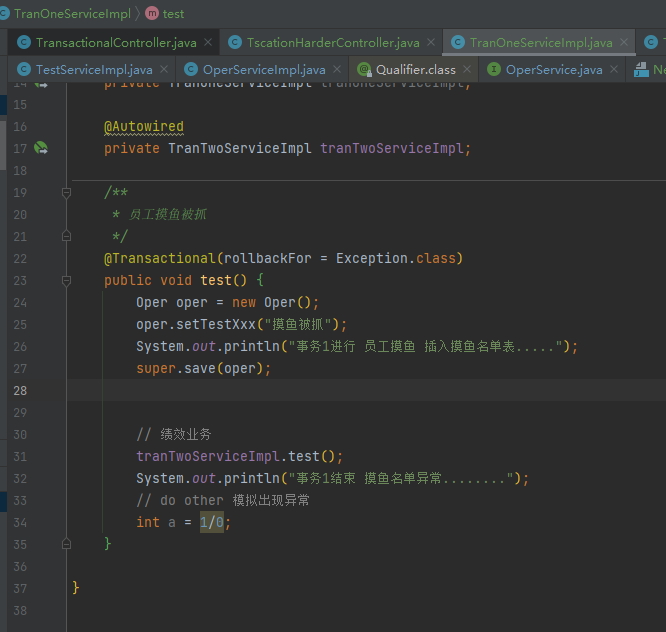Click the Javadoc text 员工摸鱼被抓

click(x=168, y=214)
